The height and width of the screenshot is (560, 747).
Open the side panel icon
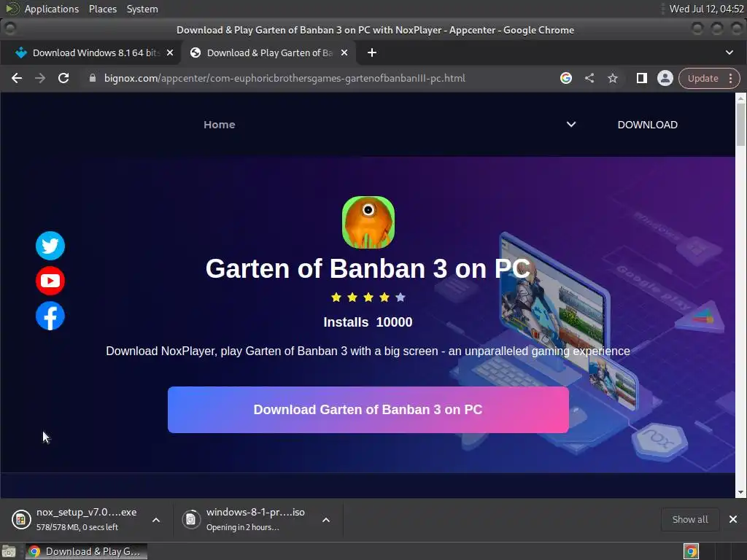coord(642,78)
